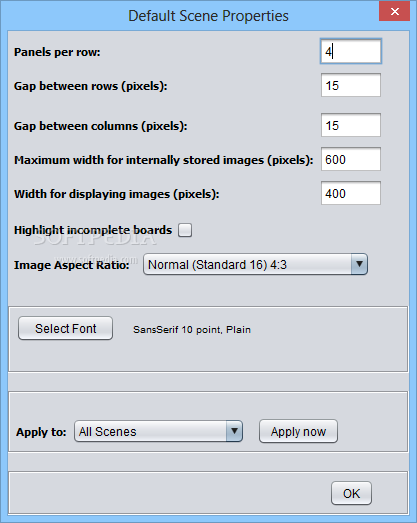Click the SansSerif 10 point, Plain font description
This screenshot has width=417, height=523.
click(x=192, y=330)
